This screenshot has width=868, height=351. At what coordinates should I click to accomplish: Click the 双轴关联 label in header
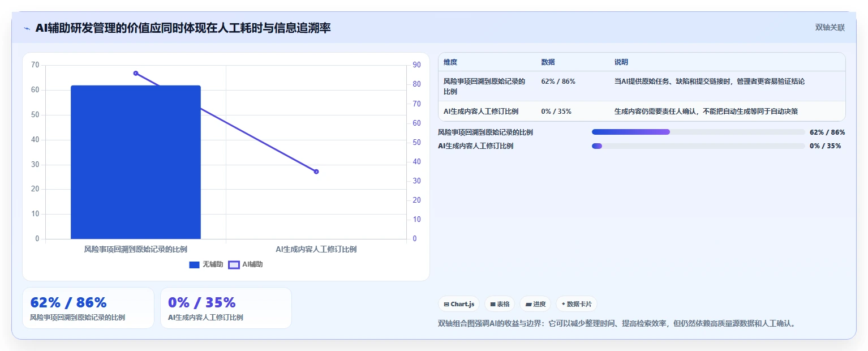[x=830, y=28]
